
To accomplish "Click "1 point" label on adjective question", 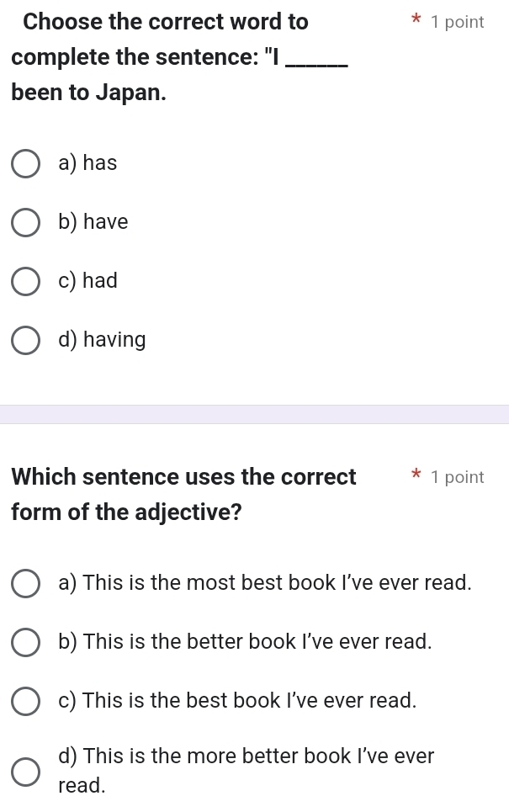I will [457, 478].
